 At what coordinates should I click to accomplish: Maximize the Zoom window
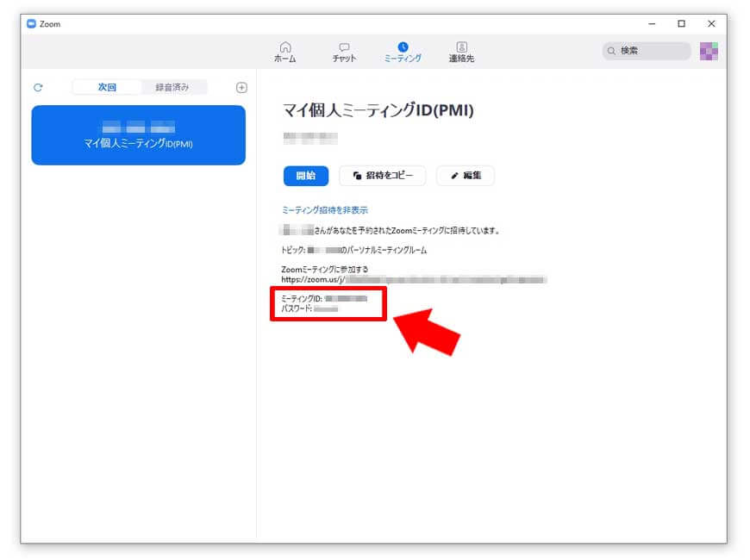coord(681,24)
